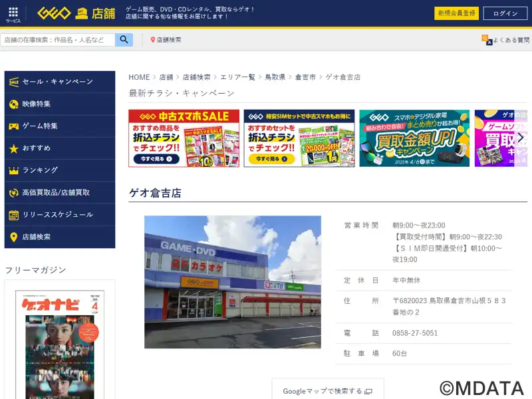
Task: Open 映像特集 menu item
Action: [60, 104]
